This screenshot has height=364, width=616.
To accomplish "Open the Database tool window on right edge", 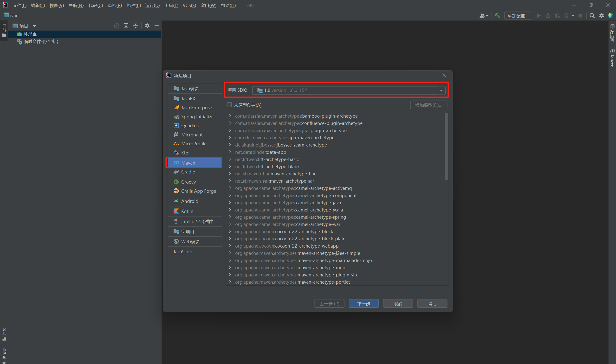I will coord(612,33).
